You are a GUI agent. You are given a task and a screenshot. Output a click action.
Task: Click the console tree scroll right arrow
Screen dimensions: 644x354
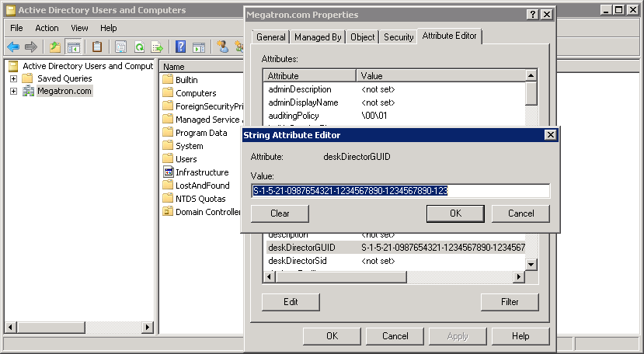pos(147,328)
